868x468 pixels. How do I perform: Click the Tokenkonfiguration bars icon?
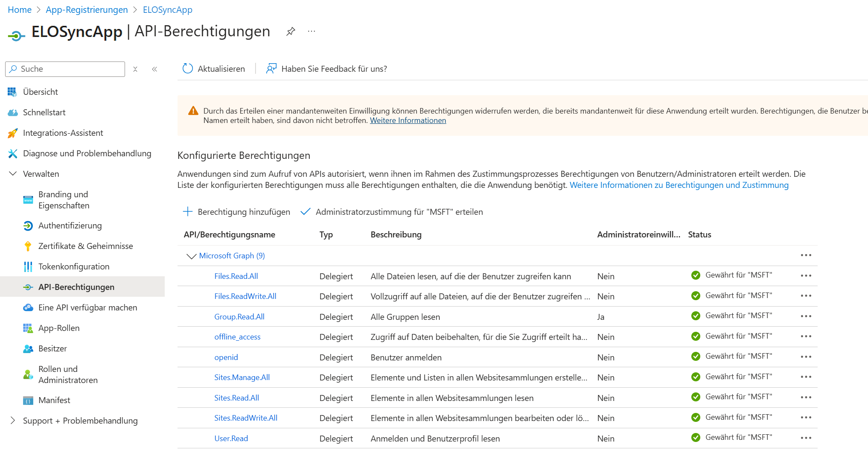pos(28,266)
